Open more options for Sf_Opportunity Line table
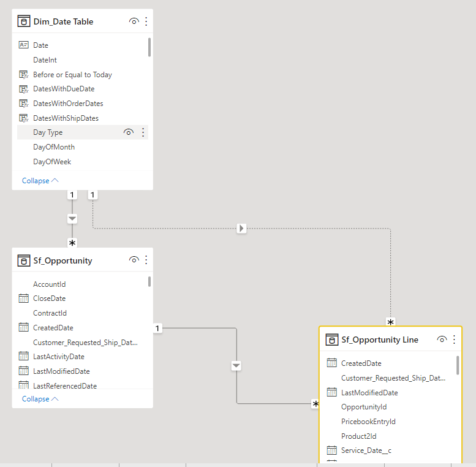The image size is (476, 467). [x=454, y=340]
